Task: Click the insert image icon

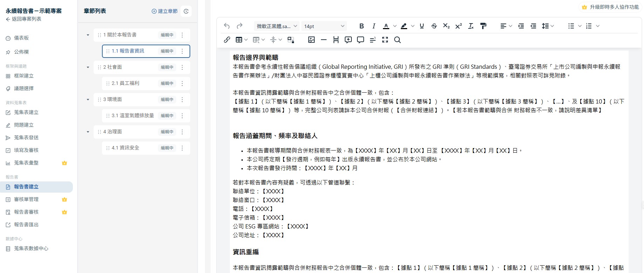Action: (311, 40)
